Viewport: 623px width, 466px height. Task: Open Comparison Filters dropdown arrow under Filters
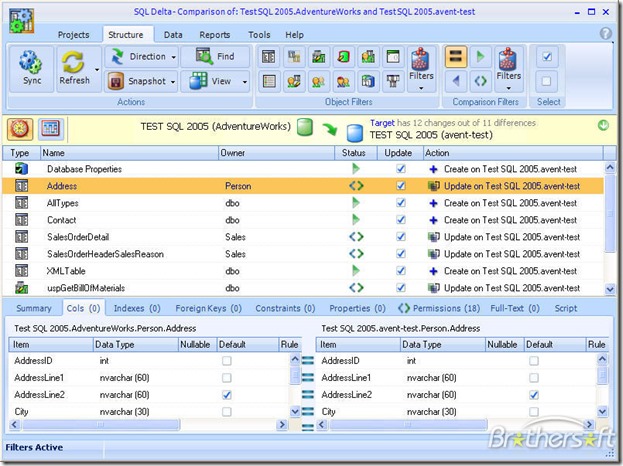[x=508, y=88]
